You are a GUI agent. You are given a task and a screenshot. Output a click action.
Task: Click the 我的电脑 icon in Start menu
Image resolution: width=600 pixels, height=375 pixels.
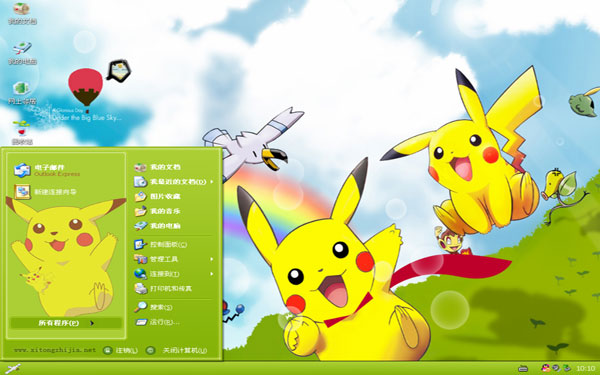(x=140, y=226)
